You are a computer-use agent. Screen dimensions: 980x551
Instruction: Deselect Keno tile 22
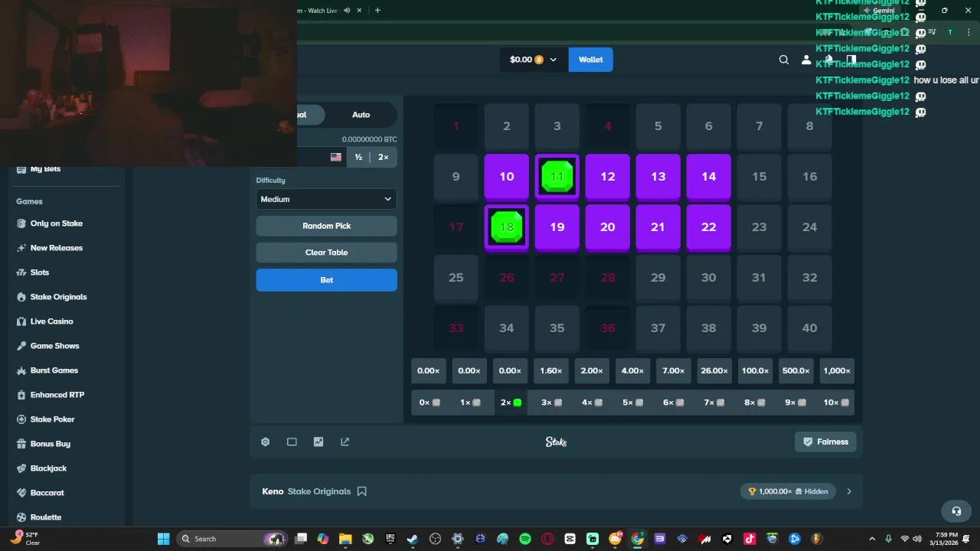pyautogui.click(x=709, y=227)
